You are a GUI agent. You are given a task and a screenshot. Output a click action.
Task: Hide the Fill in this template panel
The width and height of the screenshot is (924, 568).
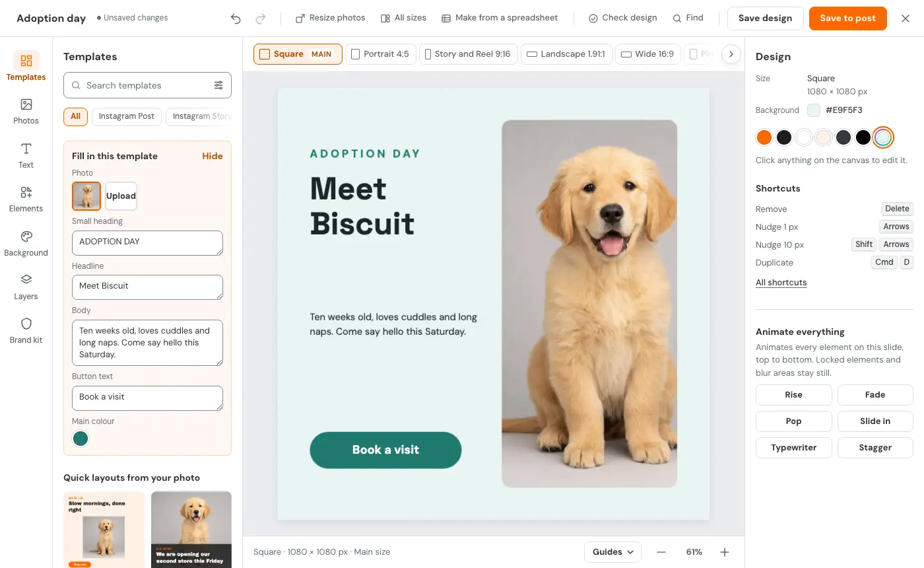click(x=213, y=157)
